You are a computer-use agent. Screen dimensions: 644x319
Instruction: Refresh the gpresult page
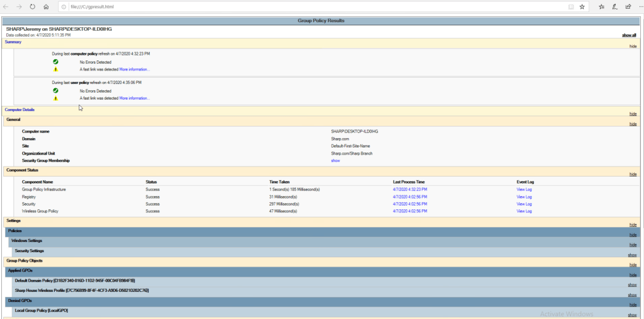(33, 6)
